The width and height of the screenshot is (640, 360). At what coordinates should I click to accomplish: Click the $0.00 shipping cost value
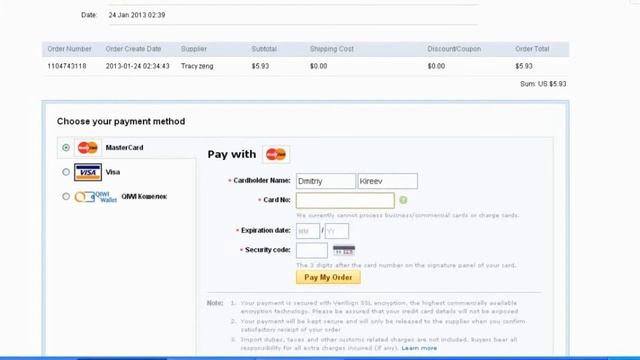[318, 66]
